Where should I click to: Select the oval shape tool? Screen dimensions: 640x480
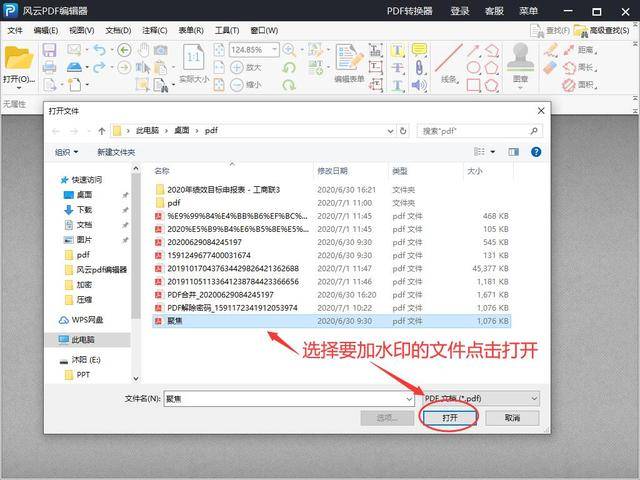[x=473, y=67]
